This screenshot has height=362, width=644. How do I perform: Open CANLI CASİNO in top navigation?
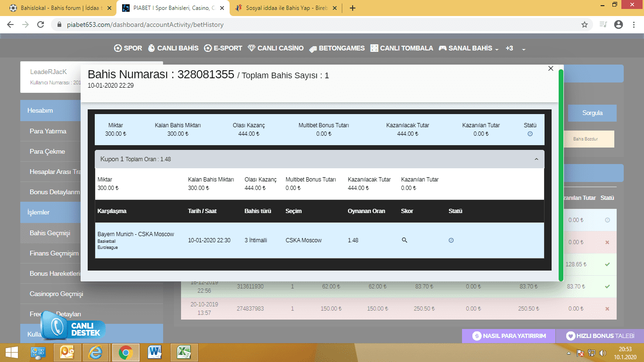click(x=275, y=48)
